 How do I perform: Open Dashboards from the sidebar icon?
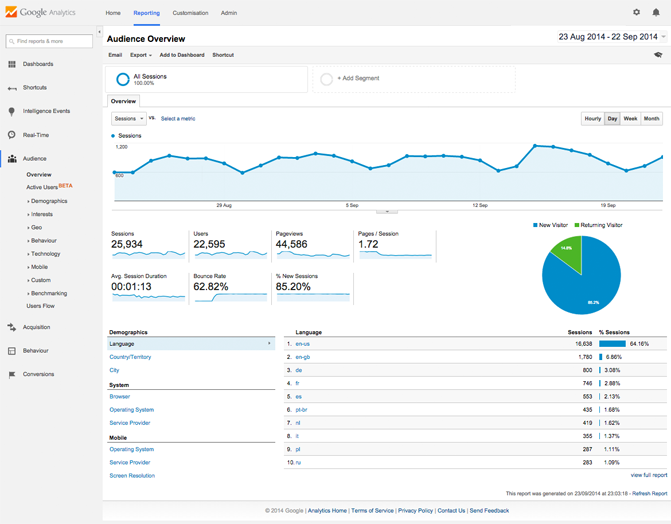(x=12, y=64)
